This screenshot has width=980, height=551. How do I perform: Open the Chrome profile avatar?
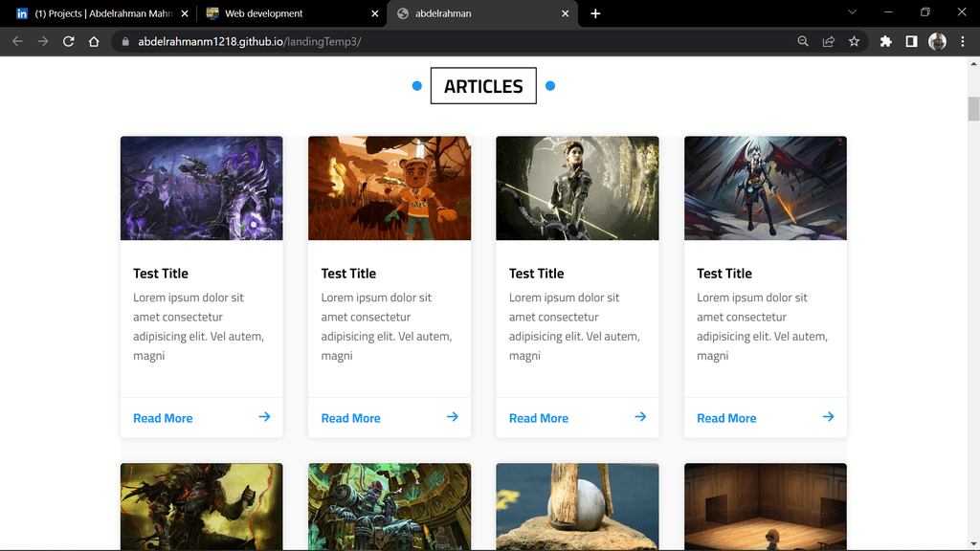click(x=937, y=41)
